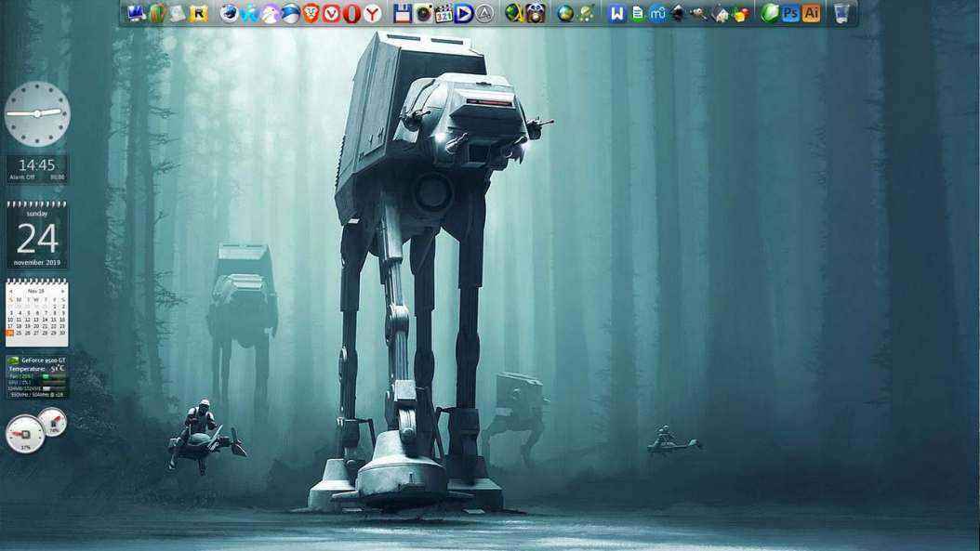The image size is (980, 551).
Task: Open the green glossy leaf sphere icon
Action: (770, 13)
